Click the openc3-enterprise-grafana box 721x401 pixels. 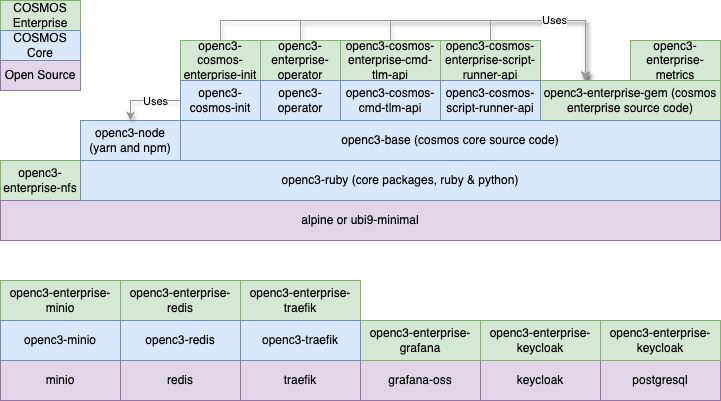[420, 340]
